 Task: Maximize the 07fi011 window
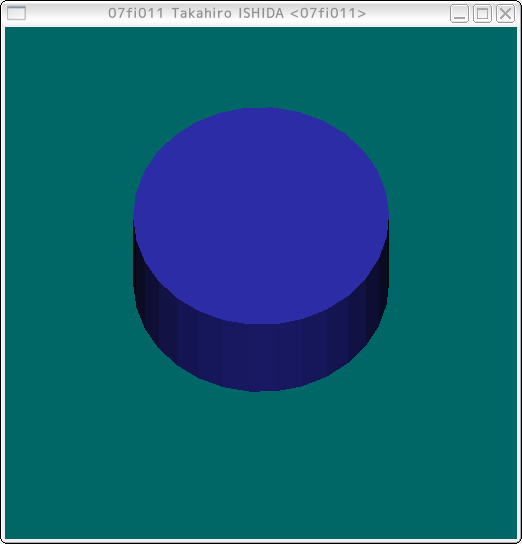(x=482, y=14)
